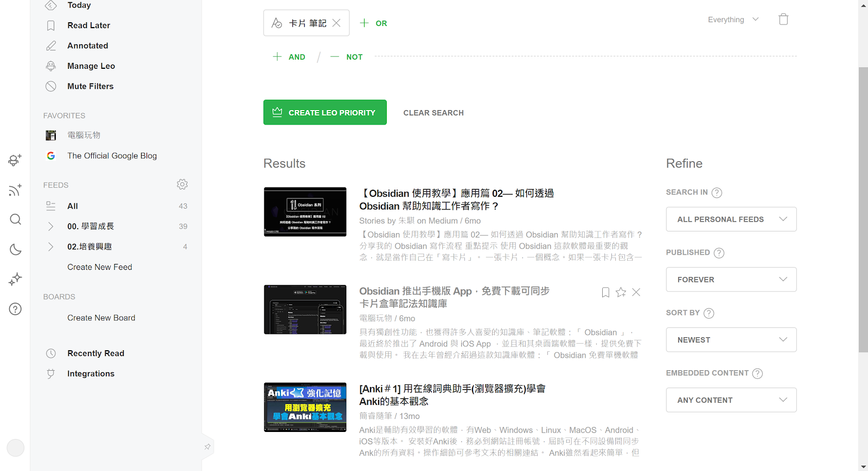Open the Everything dropdown

(733, 20)
